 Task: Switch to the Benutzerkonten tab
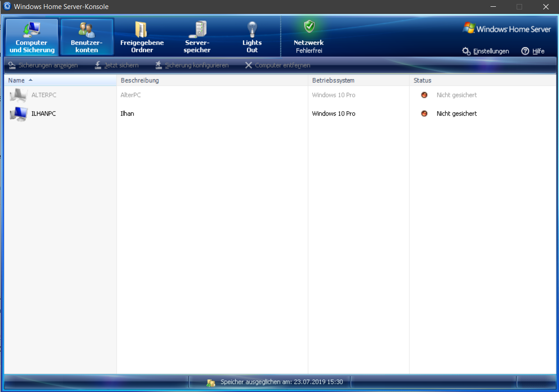(x=87, y=37)
